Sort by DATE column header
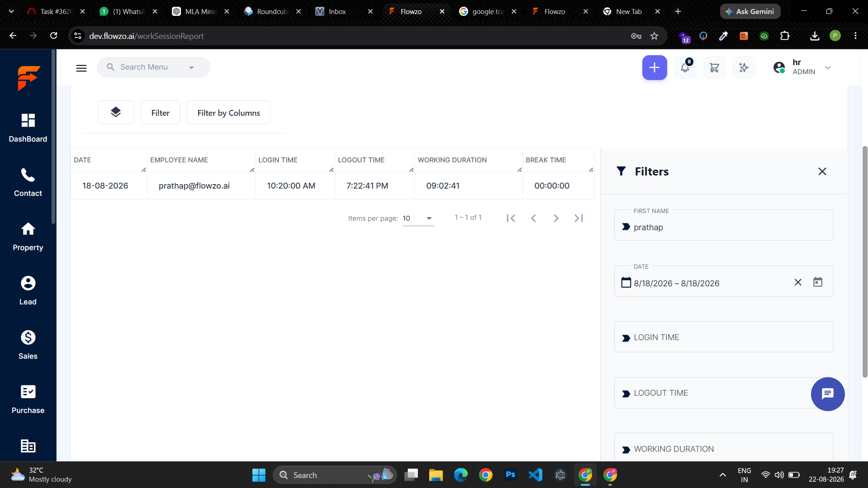The height and width of the screenshot is (488, 868). click(x=82, y=160)
